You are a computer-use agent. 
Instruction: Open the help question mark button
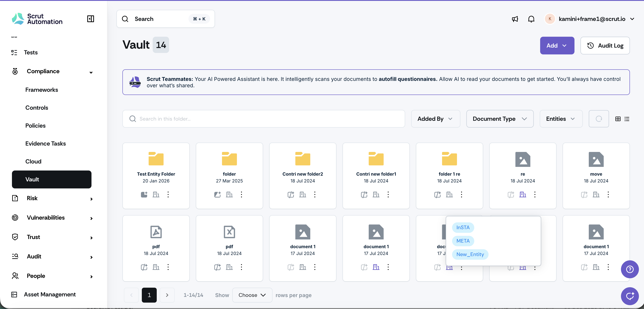tap(629, 269)
